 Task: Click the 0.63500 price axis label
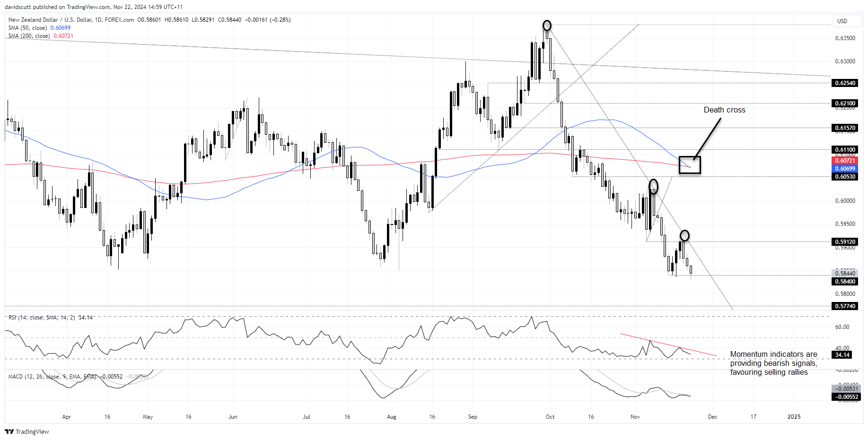click(845, 38)
